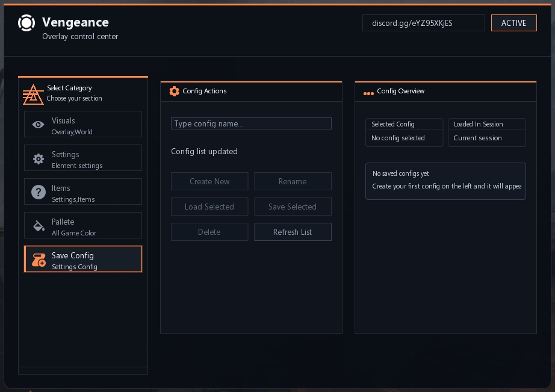Click the triangle Select Category icon
The image size is (555, 392).
[x=33, y=93]
